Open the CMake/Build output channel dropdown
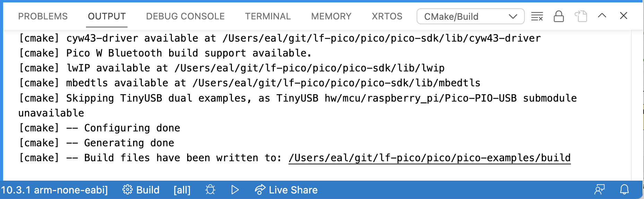Screen dimensions: 644x199 [x=470, y=16]
